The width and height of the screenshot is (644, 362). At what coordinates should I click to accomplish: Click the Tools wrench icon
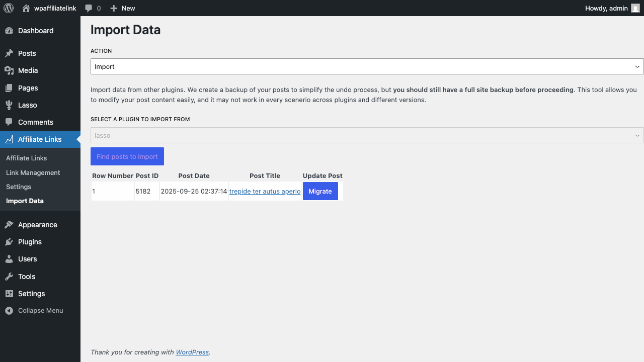click(9, 277)
